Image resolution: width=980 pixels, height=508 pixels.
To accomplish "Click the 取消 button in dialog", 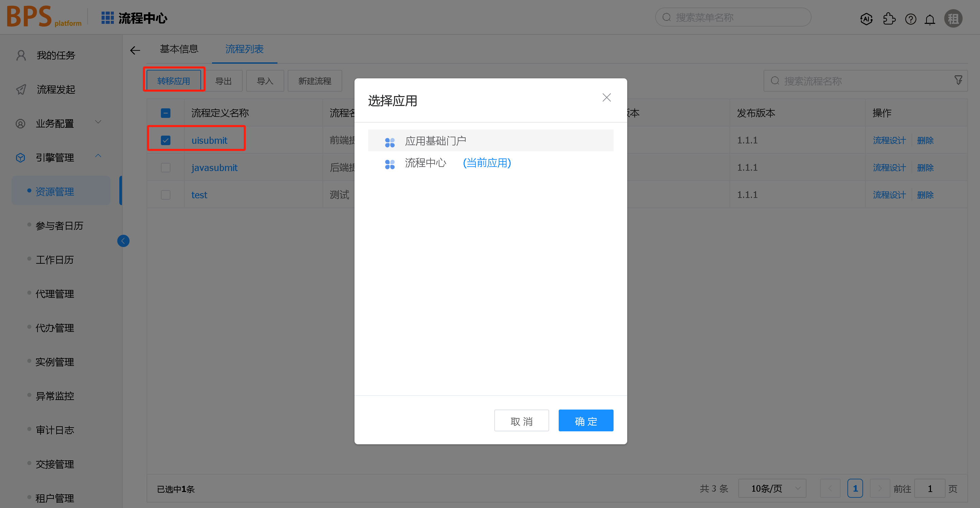I will (x=521, y=420).
